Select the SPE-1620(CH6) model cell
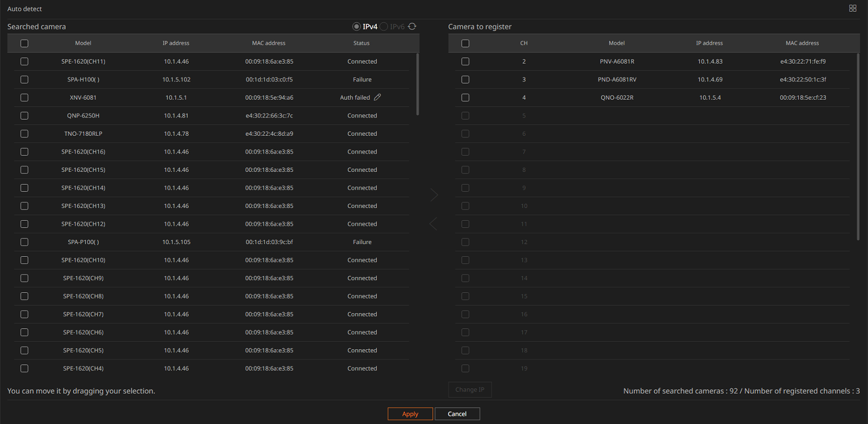The height and width of the screenshot is (424, 868). (x=83, y=332)
